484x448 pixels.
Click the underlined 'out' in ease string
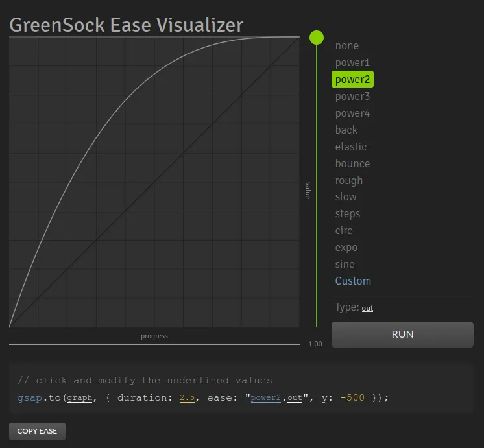[295, 397]
